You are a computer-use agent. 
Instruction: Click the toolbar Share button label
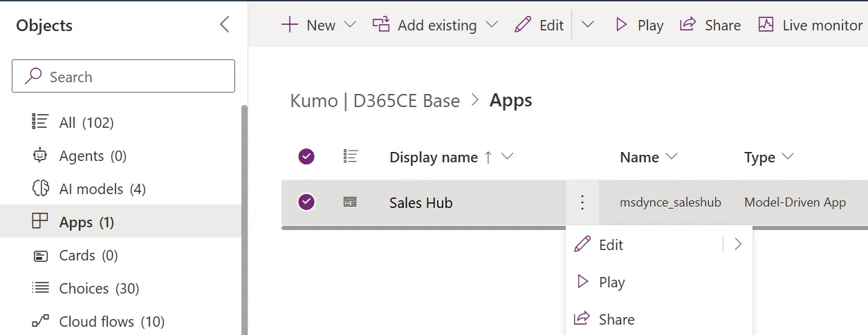[723, 25]
